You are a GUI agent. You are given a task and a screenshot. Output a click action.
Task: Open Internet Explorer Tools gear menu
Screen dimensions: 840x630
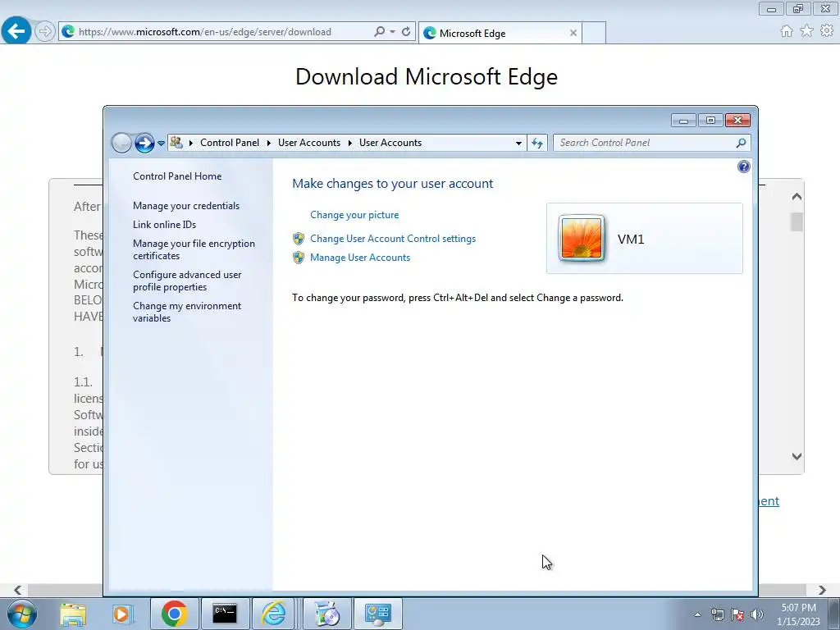[x=827, y=32]
